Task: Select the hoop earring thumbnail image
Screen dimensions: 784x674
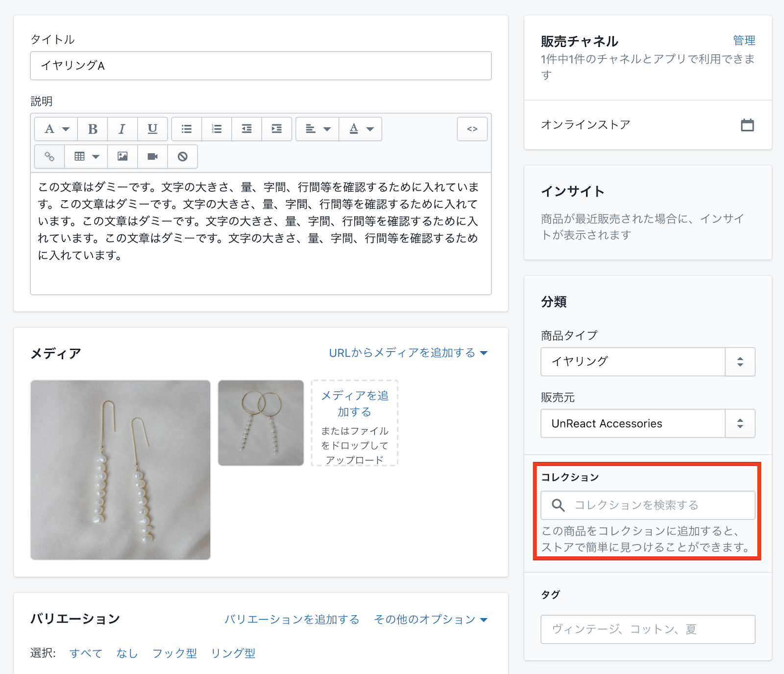Action: 261,423
